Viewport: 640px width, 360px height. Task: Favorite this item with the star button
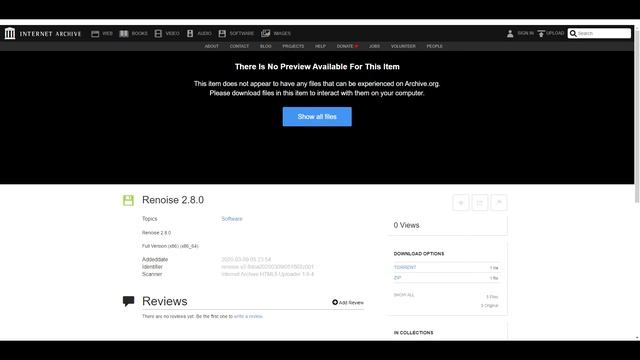[x=461, y=202]
